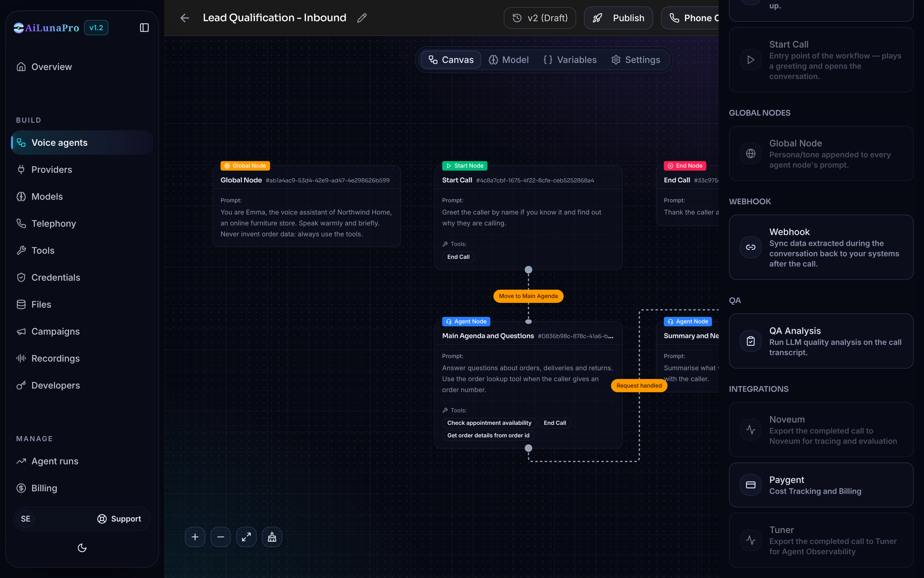
Task: Zoom out with the minus button
Action: point(221,537)
